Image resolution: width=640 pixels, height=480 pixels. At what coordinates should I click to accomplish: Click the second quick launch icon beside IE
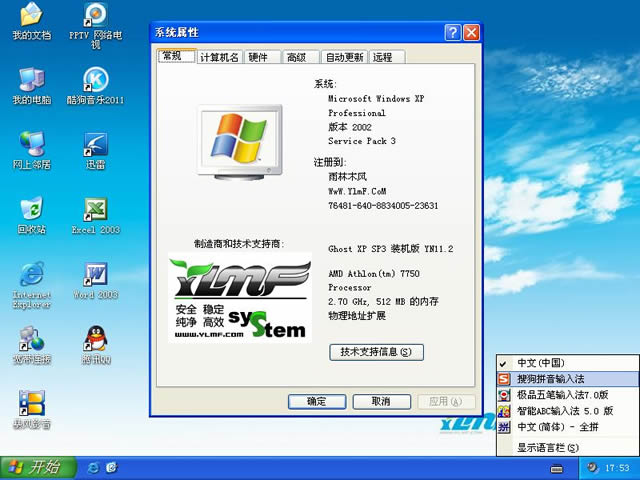click(x=111, y=468)
